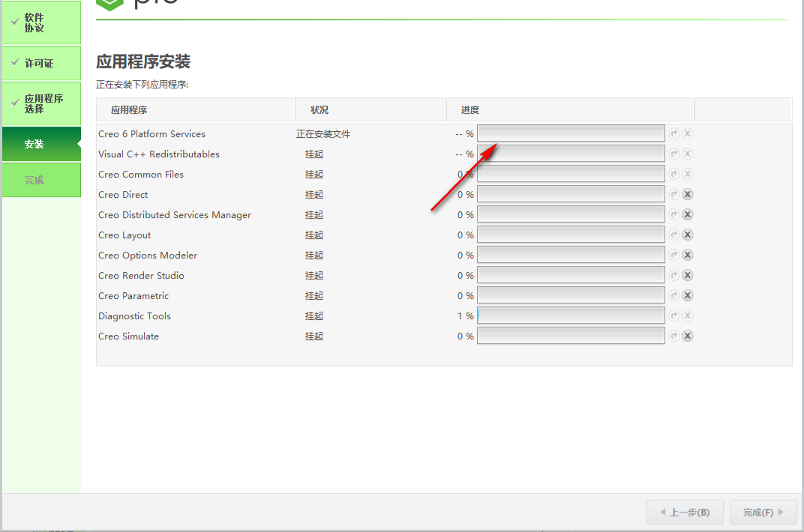The width and height of the screenshot is (804, 532).
Task: Click the 完成(F) finish button
Action: tap(763, 512)
